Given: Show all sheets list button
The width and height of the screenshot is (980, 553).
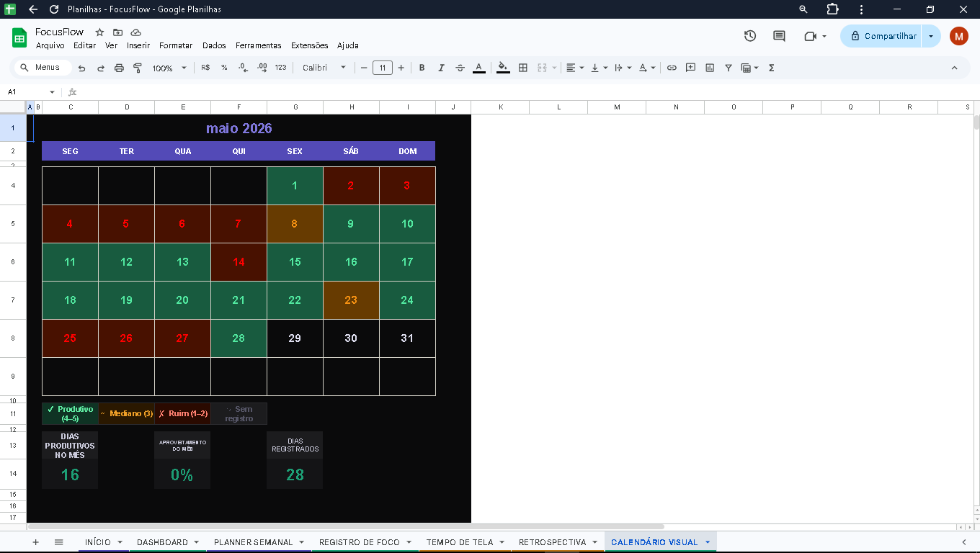Looking at the screenshot, I should pos(59,542).
